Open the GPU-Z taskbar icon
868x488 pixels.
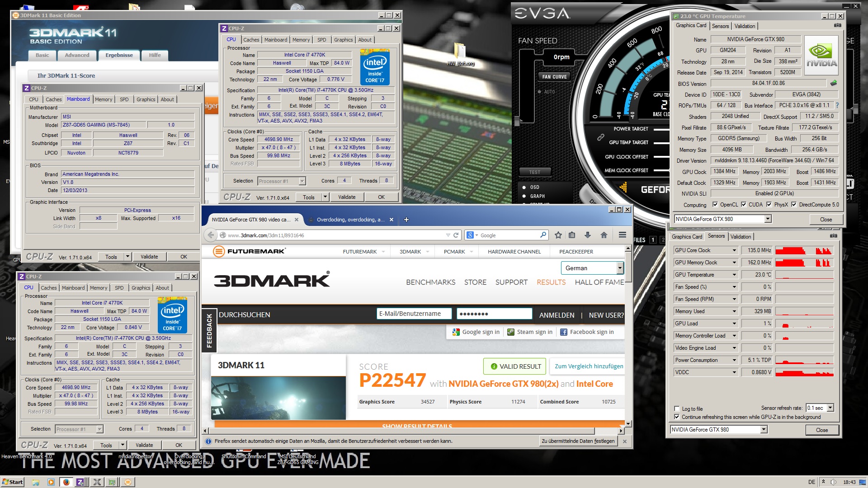112,482
